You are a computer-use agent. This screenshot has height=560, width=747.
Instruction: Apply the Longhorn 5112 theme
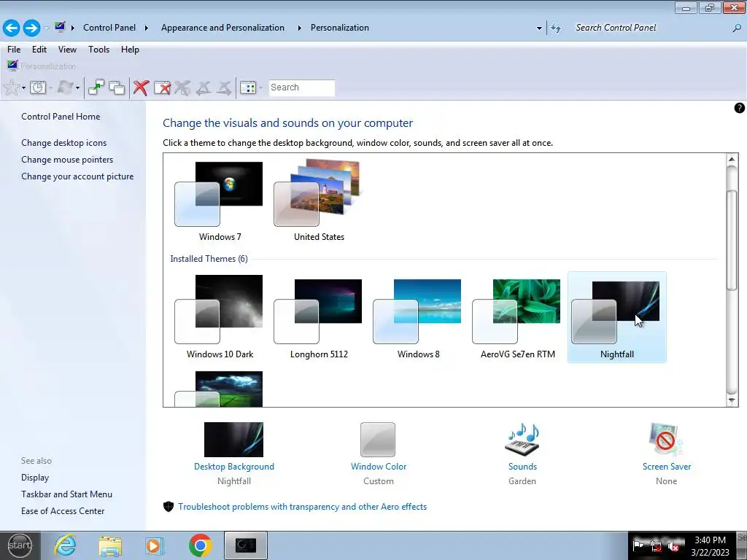(x=319, y=318)
